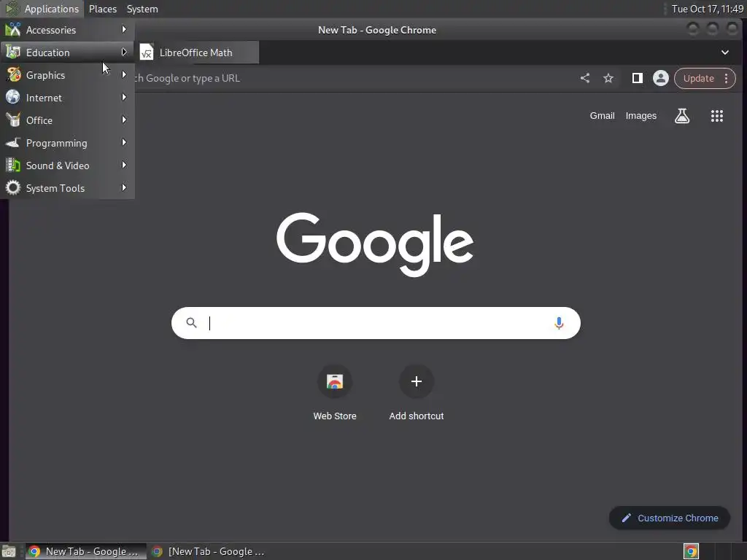Open the Web Store shortcut
The image size is (747, 560).
pyautogui.click(x=334, y=393)
